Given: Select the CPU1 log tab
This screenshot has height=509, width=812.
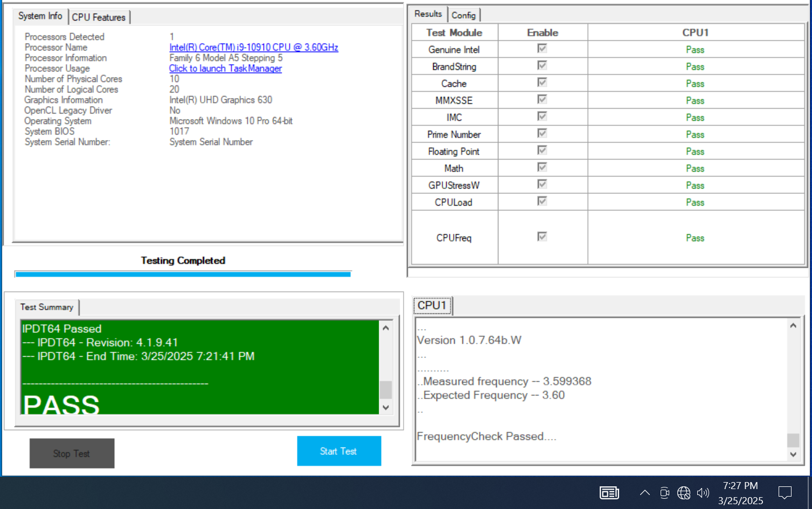Looking at the screenshot, I should [x=432, y=305].
